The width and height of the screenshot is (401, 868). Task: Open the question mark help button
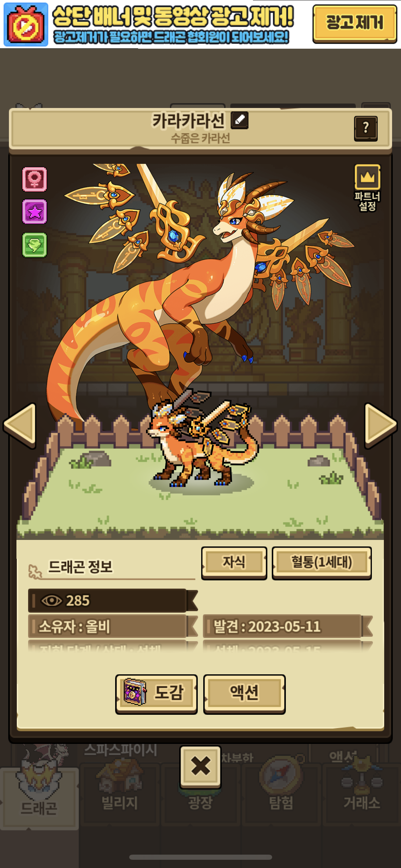click(x=366, y=128)
